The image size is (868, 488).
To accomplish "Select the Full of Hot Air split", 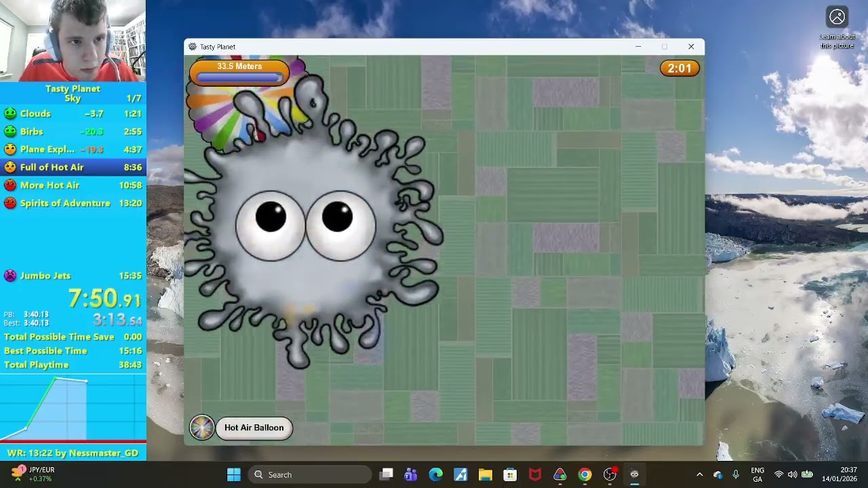I will coord(73,167).
